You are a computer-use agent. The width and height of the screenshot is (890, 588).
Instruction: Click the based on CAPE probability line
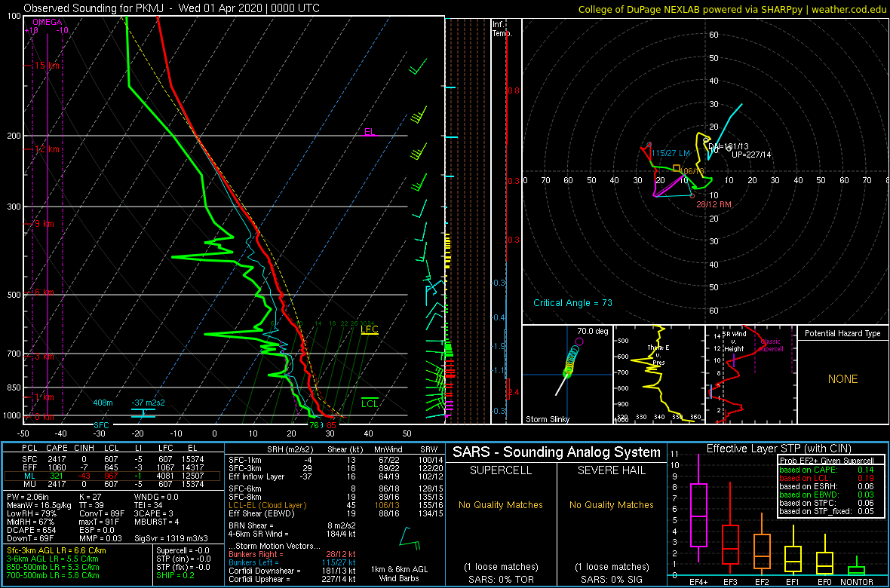tap(827, 470)
